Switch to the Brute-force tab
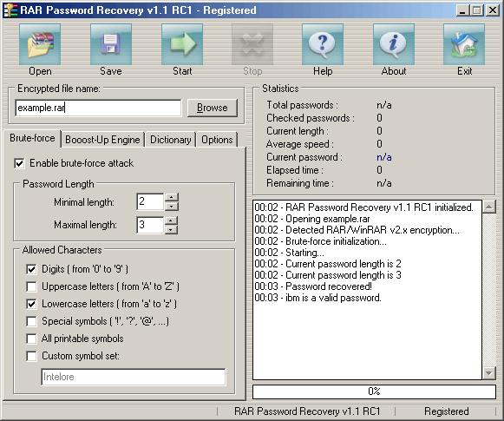Image resolution: width=504 pixels, height=421 pixels. pyautogui.click(x=32, y=138)
